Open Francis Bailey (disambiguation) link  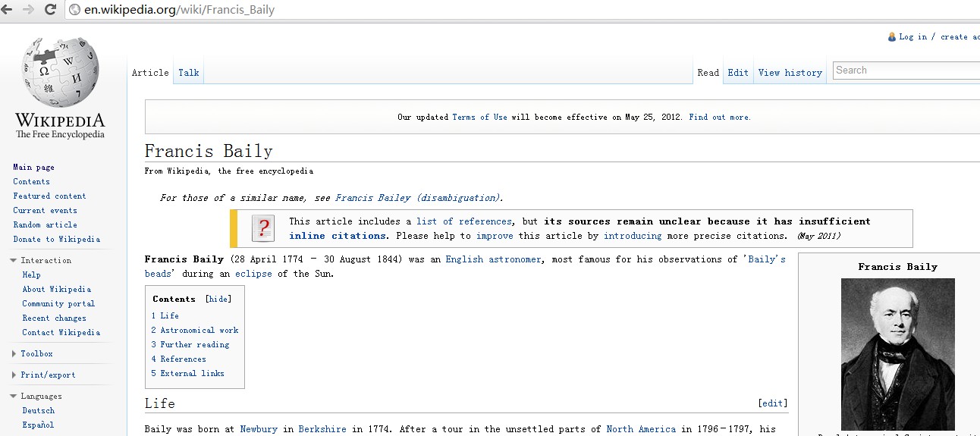click(419, 198)
